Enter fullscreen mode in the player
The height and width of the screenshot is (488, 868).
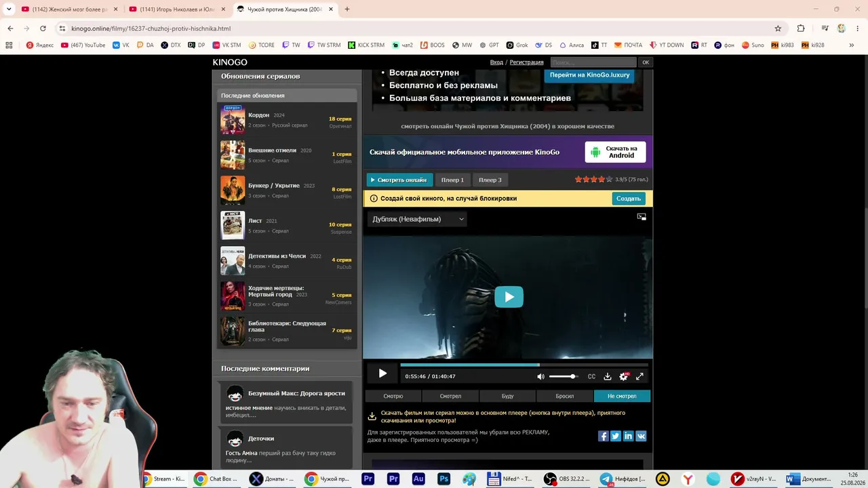639,377
